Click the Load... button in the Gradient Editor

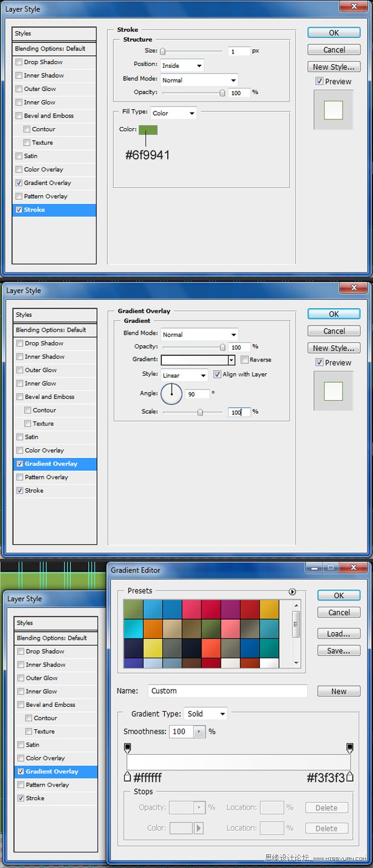339,633
